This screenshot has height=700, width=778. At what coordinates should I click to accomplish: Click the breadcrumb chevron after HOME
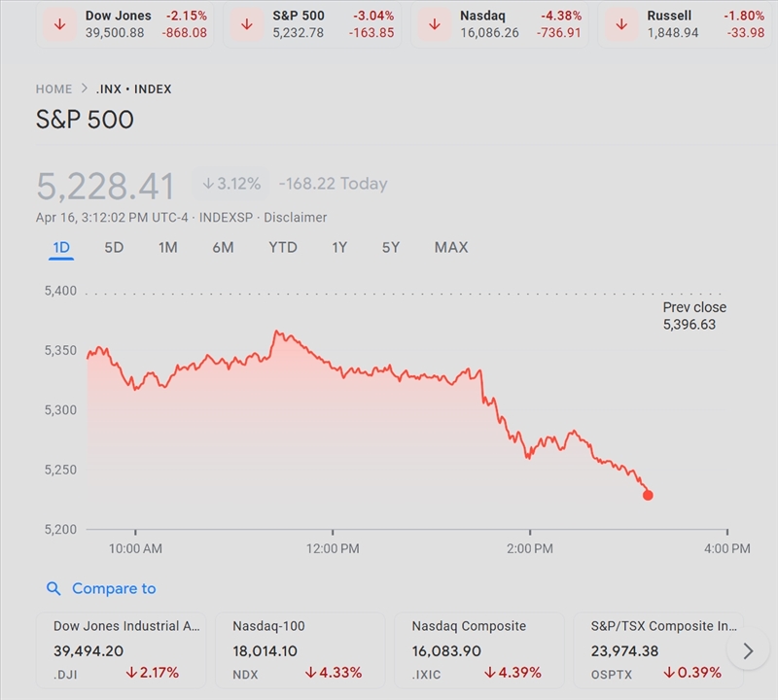point(86,89)
